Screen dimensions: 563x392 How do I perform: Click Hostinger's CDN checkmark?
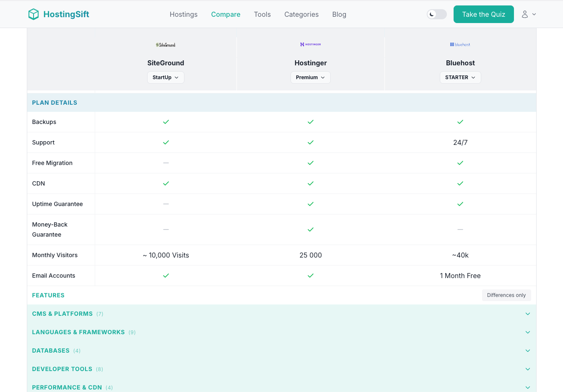(x=311, y=183)
